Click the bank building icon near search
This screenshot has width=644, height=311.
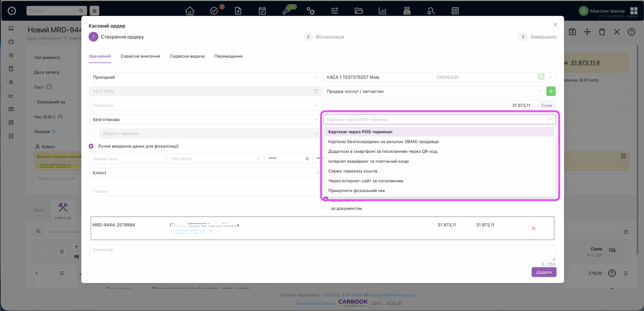click(x=95, y=11)
